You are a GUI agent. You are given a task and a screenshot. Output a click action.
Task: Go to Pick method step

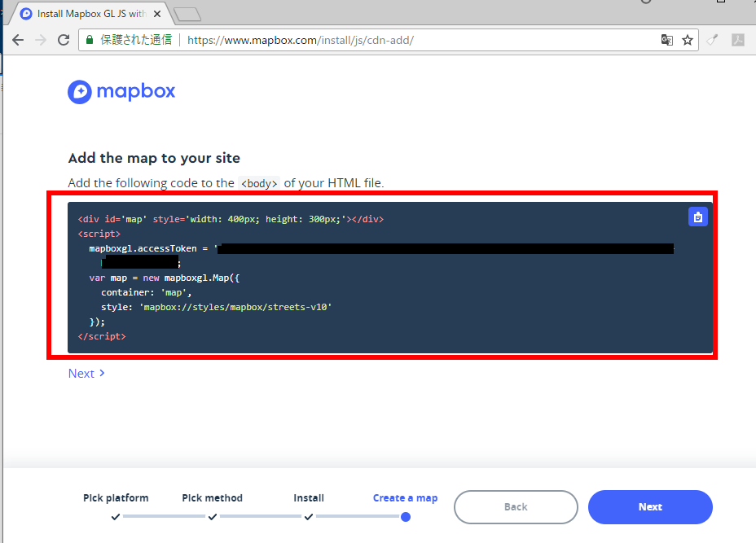(x=212, y=497)
